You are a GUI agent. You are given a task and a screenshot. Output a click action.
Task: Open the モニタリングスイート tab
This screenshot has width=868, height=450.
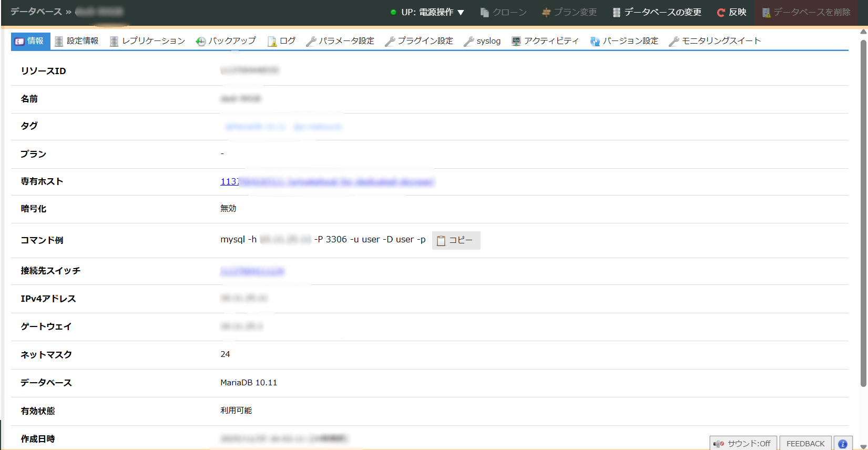pyautogui.click(x=715, y=41)
